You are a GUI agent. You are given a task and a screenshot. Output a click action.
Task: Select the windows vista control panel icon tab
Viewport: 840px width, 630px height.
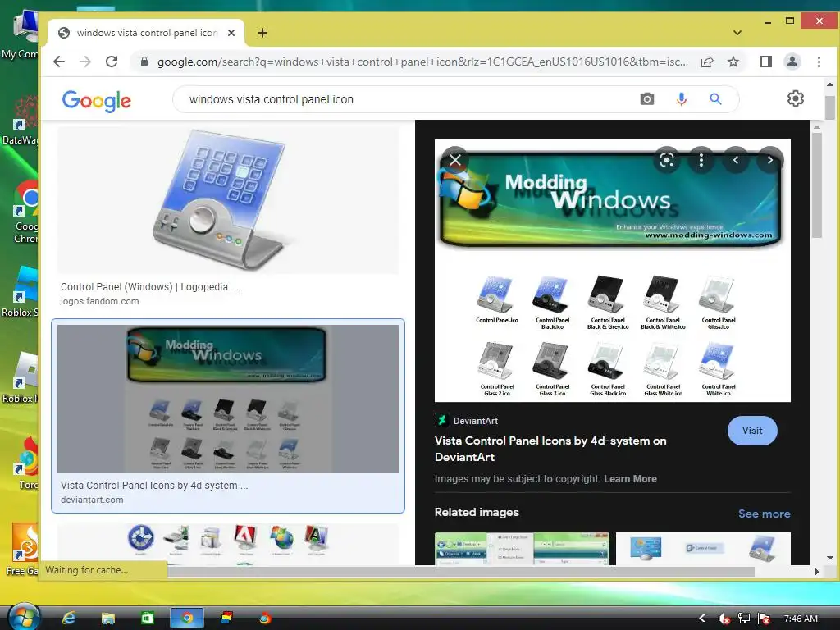tap(146, 33)
